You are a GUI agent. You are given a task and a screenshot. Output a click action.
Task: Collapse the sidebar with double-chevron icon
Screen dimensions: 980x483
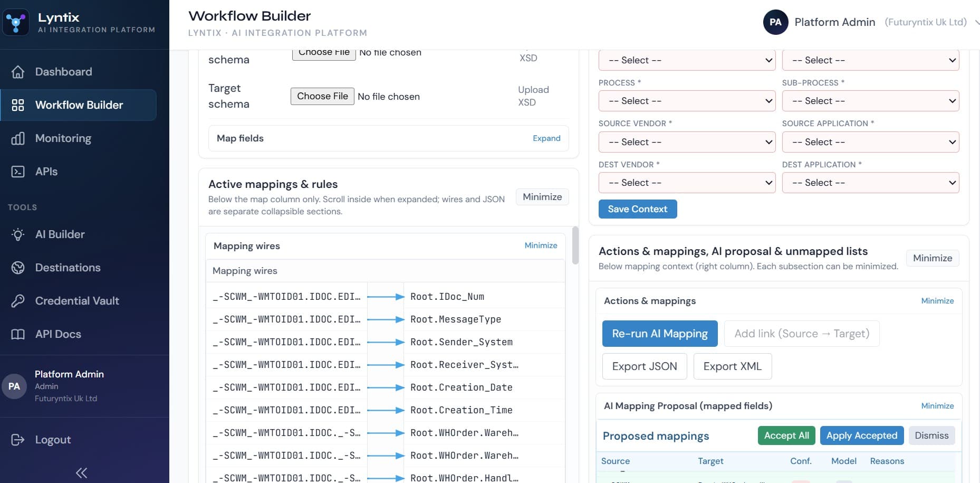coord(81,472)
